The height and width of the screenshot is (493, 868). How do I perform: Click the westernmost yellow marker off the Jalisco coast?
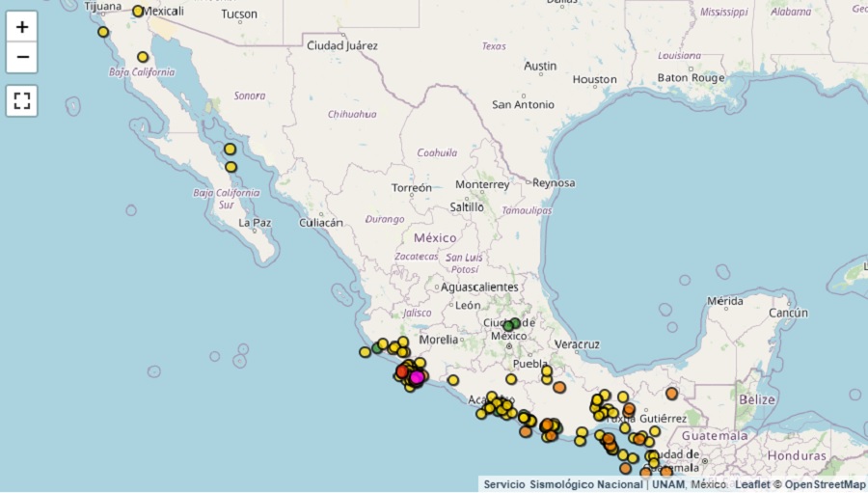(365, 352)
